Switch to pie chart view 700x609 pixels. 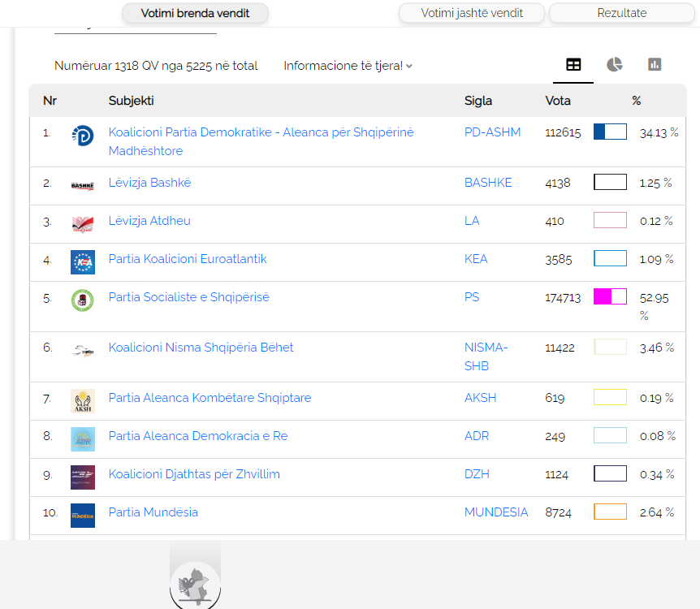pyautogui.click(x=614, y=65)
